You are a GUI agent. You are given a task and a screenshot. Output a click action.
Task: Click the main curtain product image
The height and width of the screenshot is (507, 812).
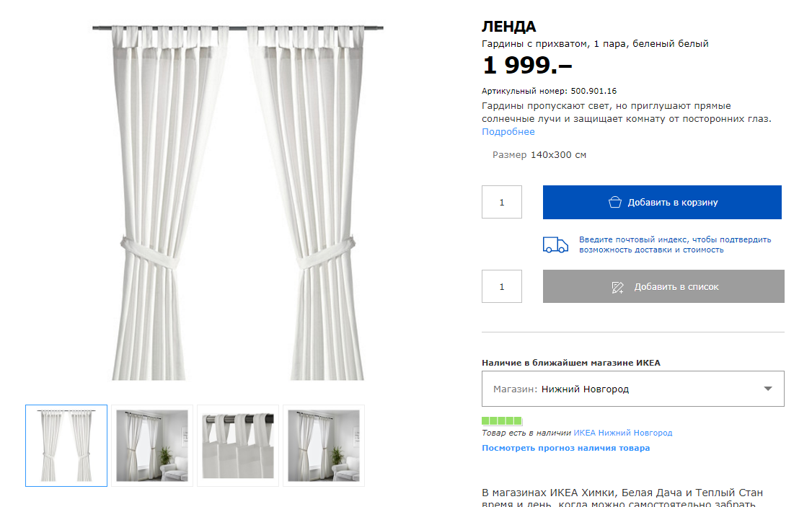238,202
